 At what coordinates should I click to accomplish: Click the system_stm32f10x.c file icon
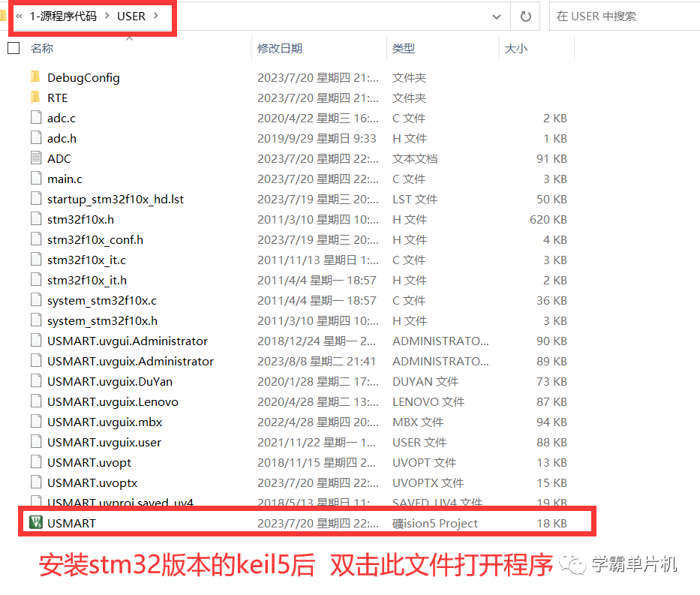[x=36, y=300]
